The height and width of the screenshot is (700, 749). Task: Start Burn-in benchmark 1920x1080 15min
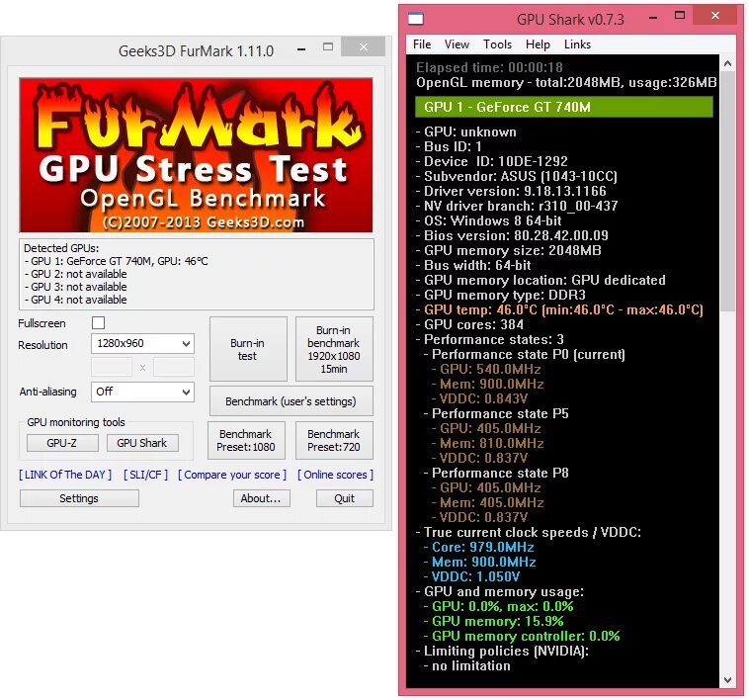(334, 349)
